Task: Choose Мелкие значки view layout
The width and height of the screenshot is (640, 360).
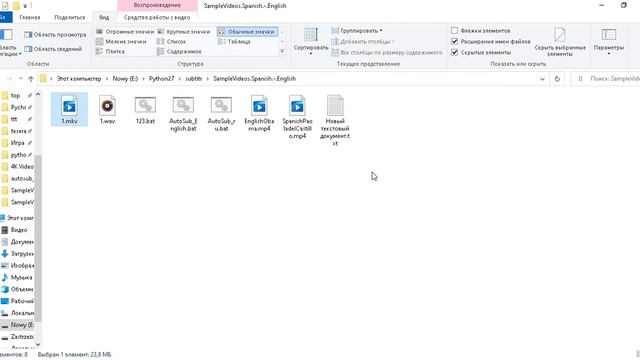Action: pos(121,42)
